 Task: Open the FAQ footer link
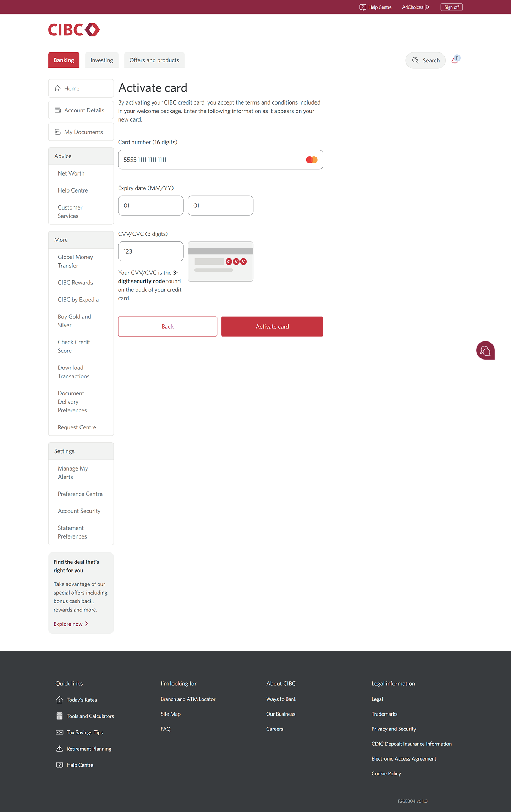click(166, 729)
